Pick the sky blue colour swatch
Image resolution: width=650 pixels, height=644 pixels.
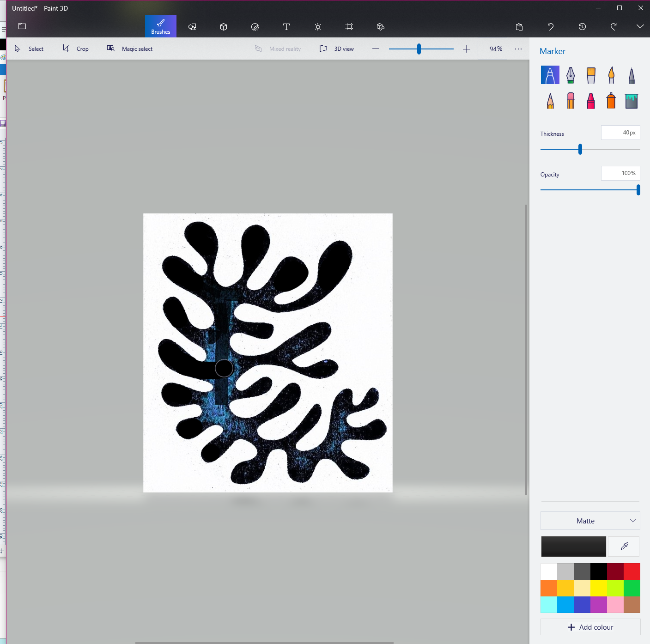[x=565, y=605]
